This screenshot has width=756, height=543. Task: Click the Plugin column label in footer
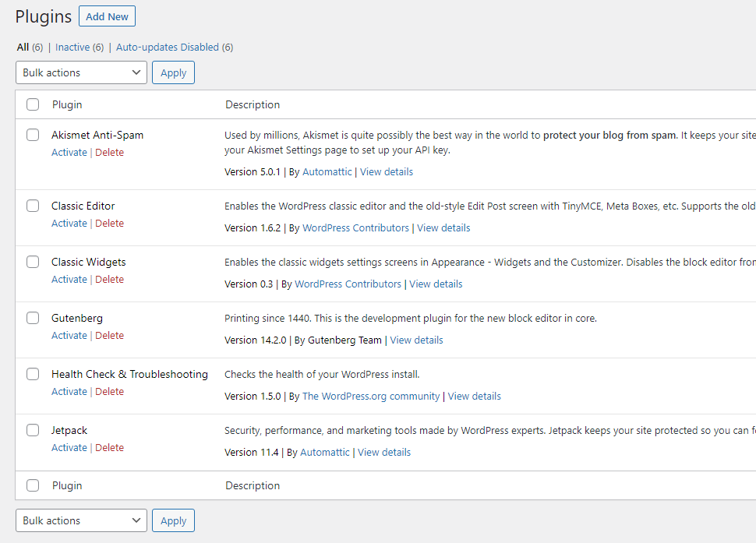pyautogui.click(x=67, y=485)
